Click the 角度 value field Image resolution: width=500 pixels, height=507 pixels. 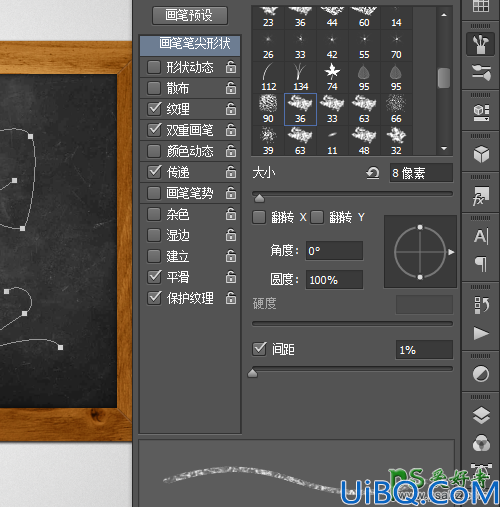coord(334,251)
